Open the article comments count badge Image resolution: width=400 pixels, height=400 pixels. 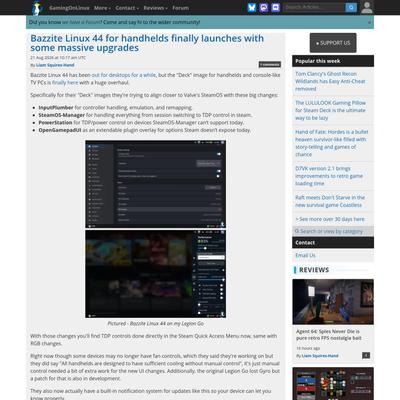[x=270, y=64]
